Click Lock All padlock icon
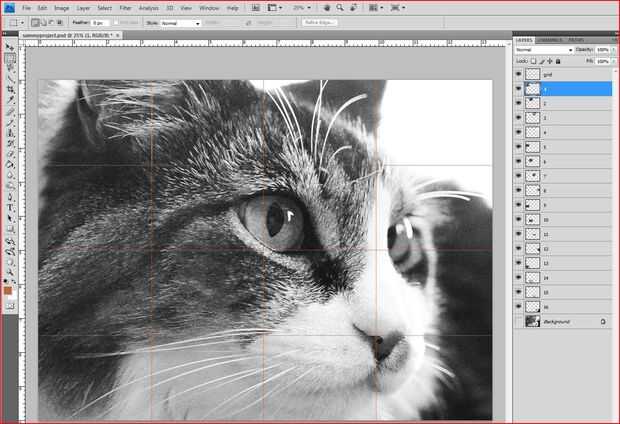The height and width of the screenshot is (424, 620). tap(558, 61)
